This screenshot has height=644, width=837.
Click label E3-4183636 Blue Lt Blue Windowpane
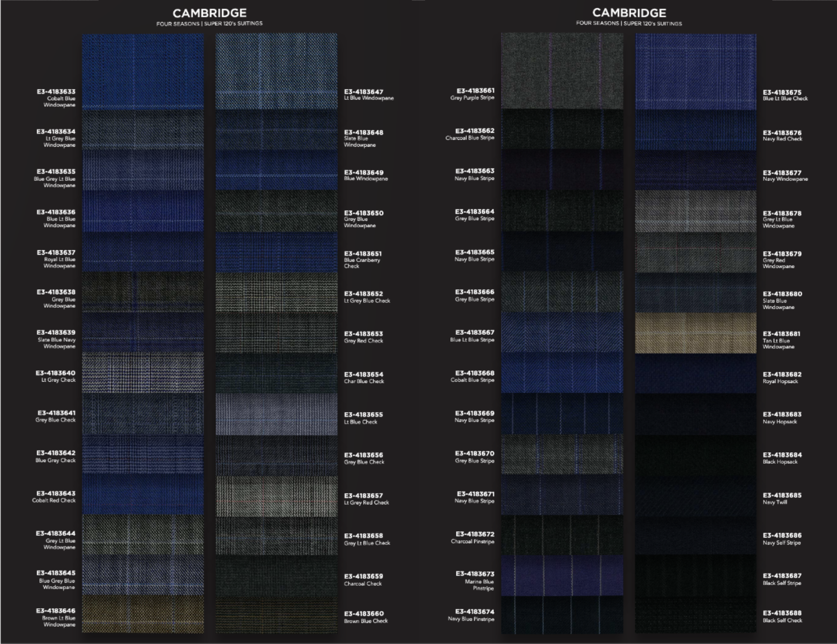[x=56, y=219]
